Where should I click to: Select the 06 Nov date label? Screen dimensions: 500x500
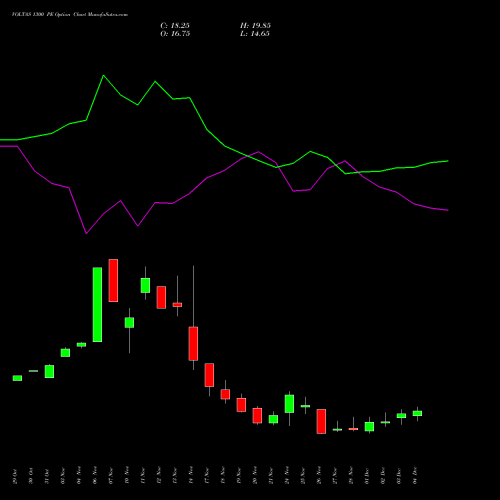95,476
